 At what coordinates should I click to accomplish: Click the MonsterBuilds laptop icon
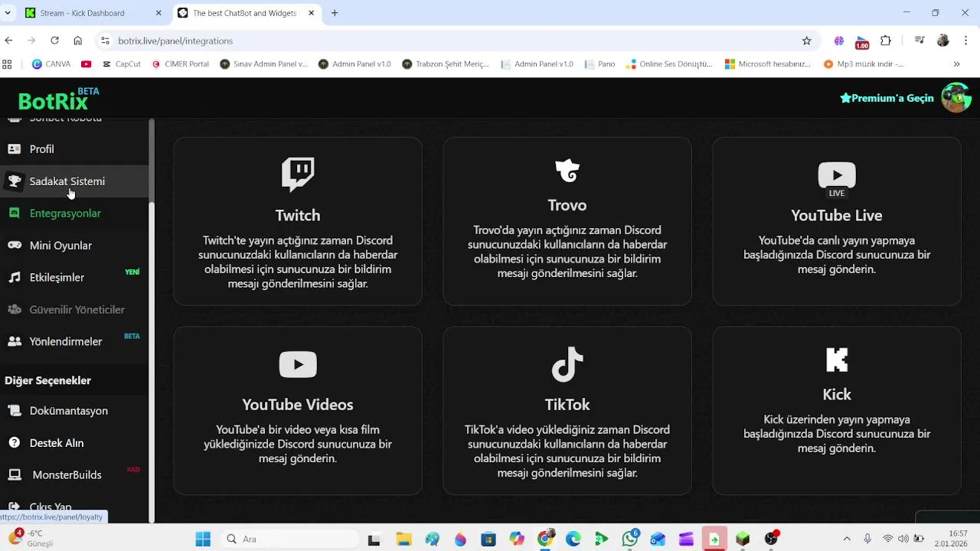click(x=15, y=475)
